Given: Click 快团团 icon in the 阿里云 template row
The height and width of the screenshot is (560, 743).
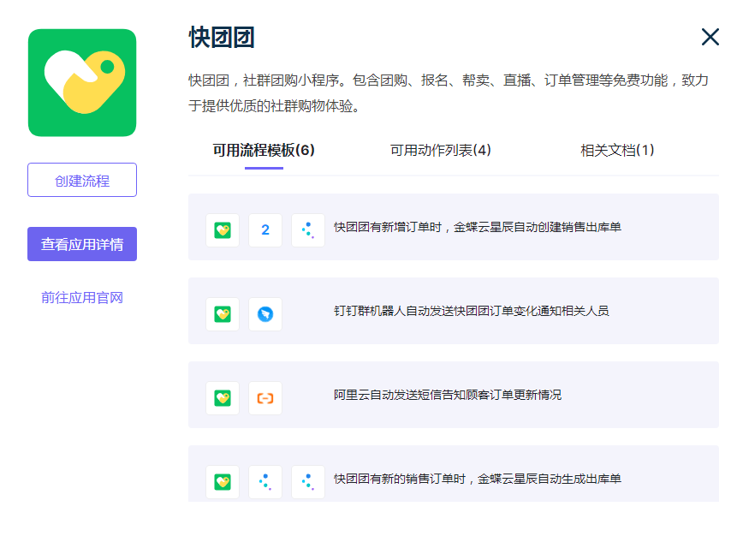Looking at the screenshot, I should click(x=223, y=398).
